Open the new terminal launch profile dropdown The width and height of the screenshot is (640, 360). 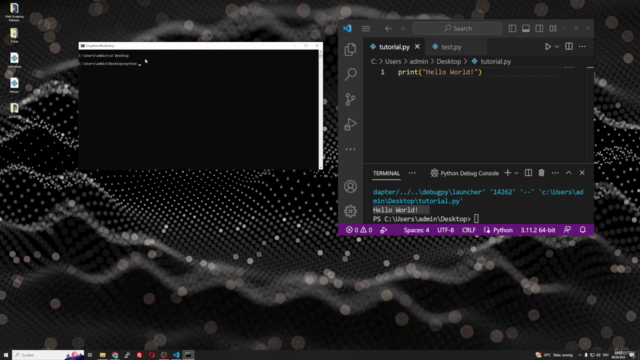[516, 173]
